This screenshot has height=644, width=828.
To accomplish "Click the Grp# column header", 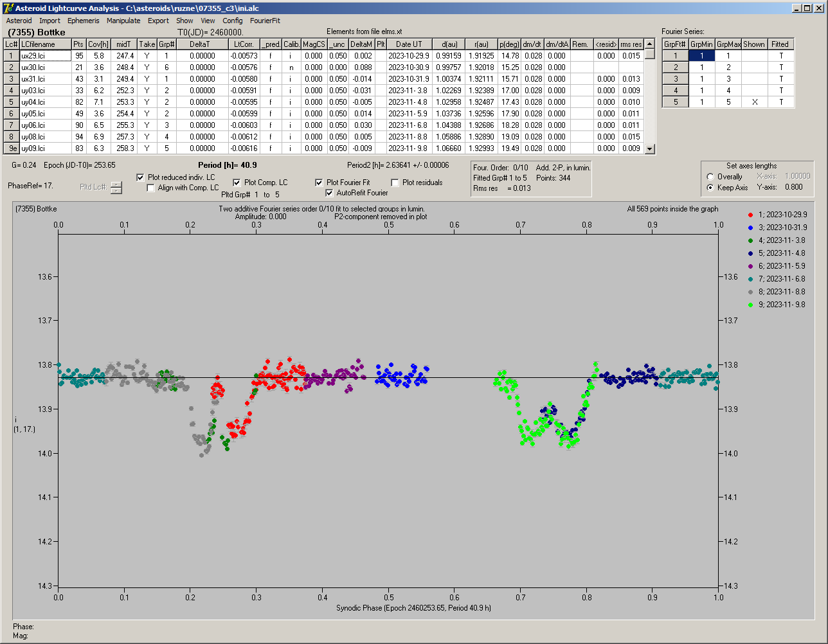I will [x=166, y=44].
